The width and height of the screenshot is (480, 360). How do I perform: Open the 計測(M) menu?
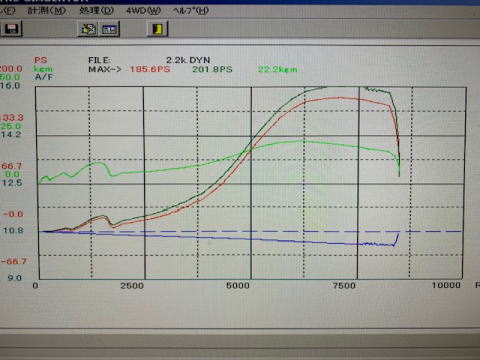46,10
